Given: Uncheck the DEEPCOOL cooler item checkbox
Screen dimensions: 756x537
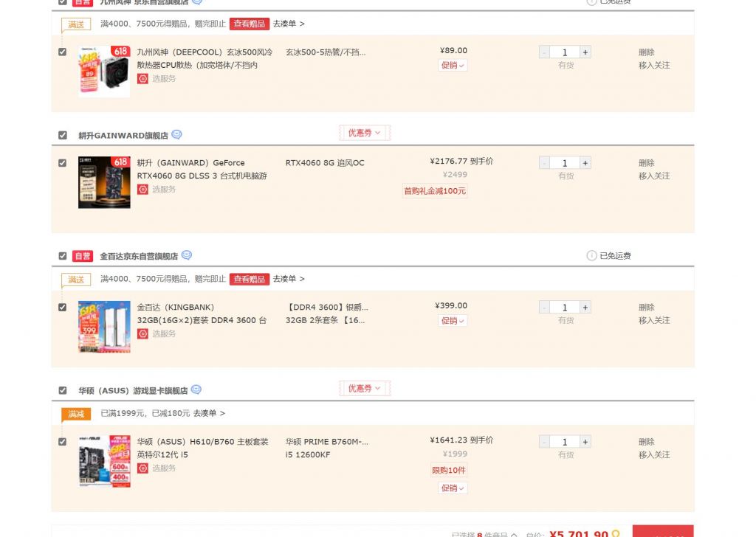Looking at the screenshot, I should point(62,52).
